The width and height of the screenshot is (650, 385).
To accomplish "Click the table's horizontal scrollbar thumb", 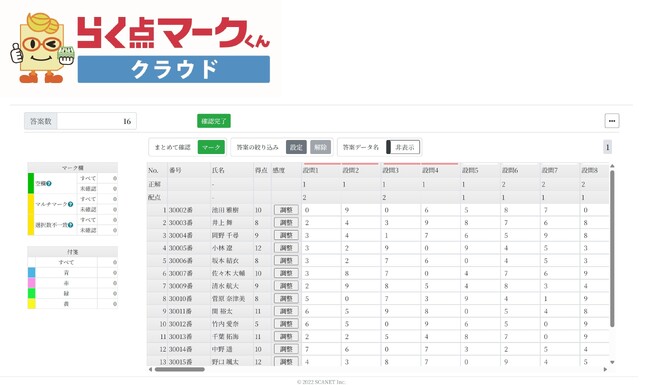I will coord(179,369).
